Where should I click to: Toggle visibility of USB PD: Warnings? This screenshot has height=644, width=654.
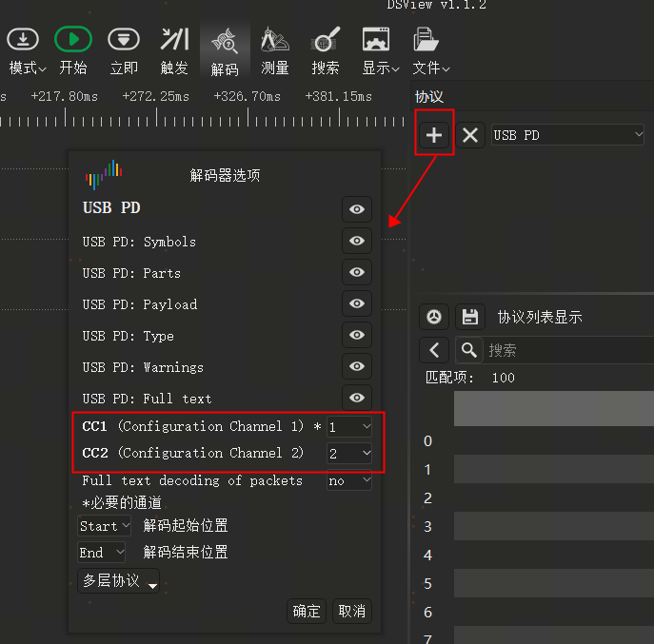(x=357, y=366)
